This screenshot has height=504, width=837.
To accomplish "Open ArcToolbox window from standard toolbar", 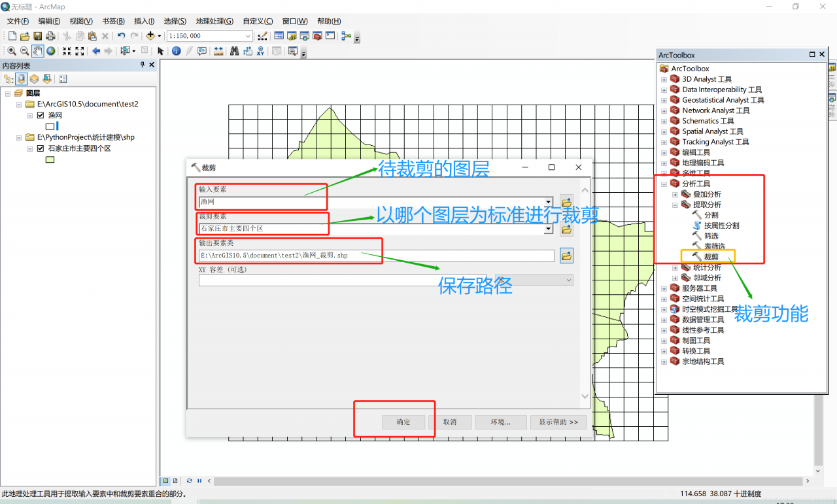I will click(x=317, y=36).
